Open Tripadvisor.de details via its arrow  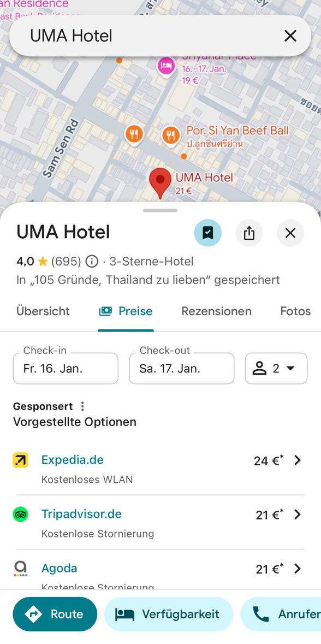point(297,514)
